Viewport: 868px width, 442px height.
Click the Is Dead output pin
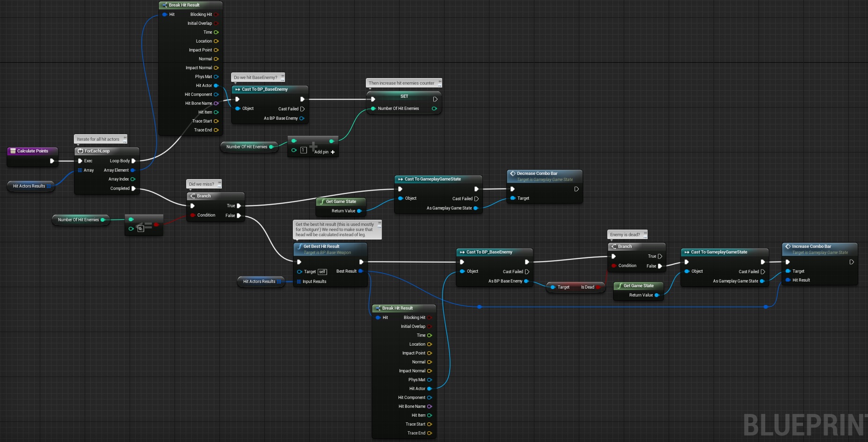(x=598, y=287)
